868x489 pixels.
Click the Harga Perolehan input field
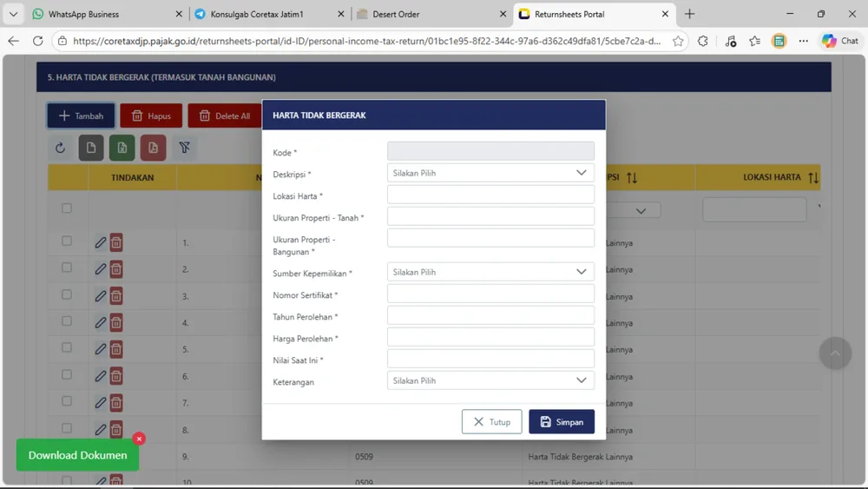point(490,337)
